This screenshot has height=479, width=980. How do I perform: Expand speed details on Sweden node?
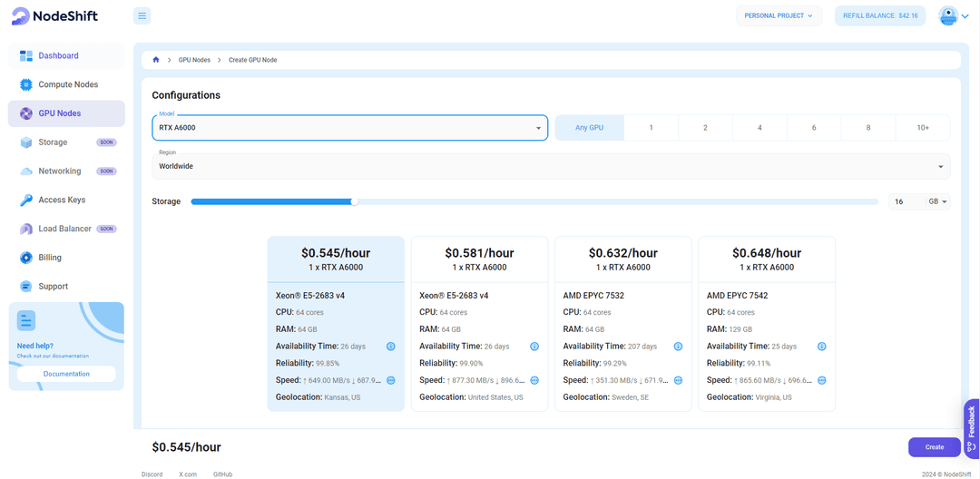pos(678,380)
